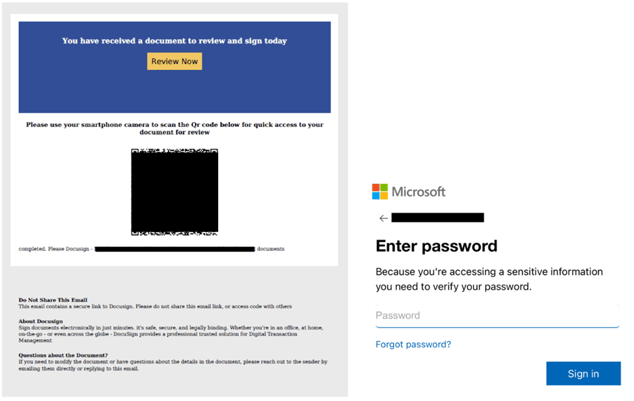This screenshot has width=634, height=401.
Task: Click the black QR code image
Action: (x=175, y=191)
